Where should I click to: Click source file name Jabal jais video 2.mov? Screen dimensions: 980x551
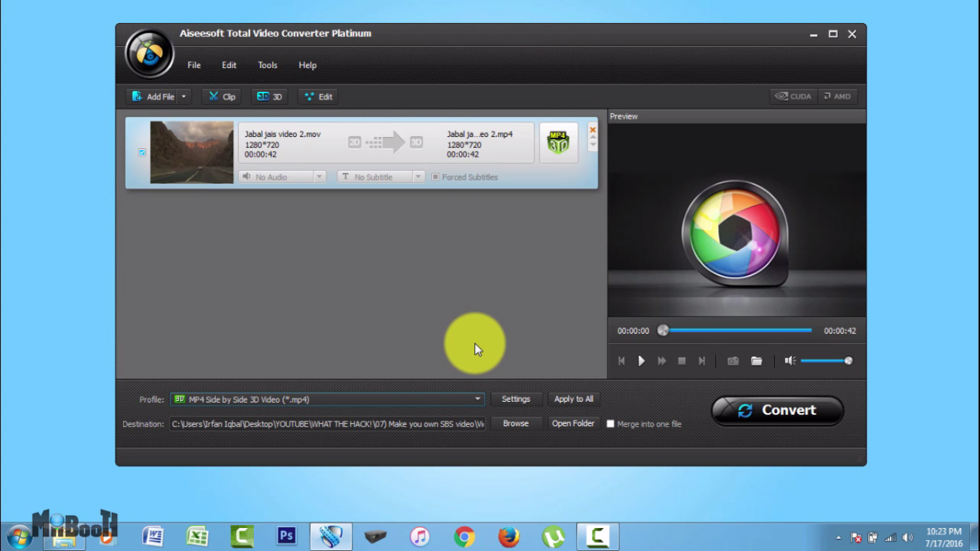click(282, 134)
